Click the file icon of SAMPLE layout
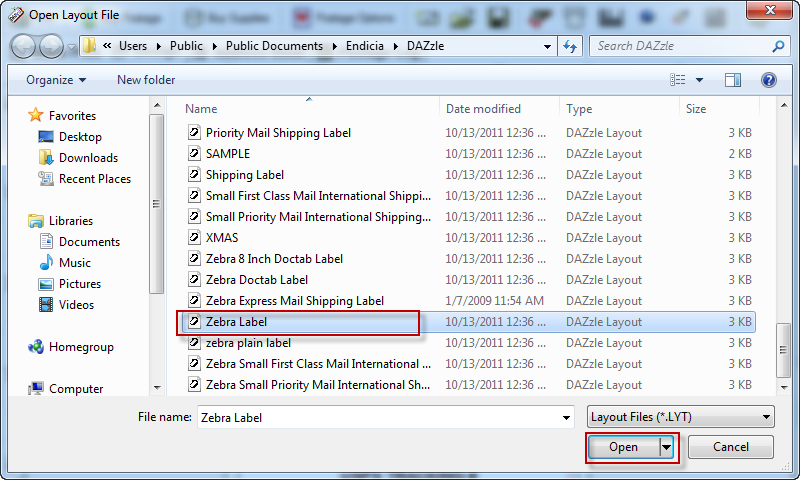Image resolution: width=800 pixels, height=480 pixels. (194, 154)
